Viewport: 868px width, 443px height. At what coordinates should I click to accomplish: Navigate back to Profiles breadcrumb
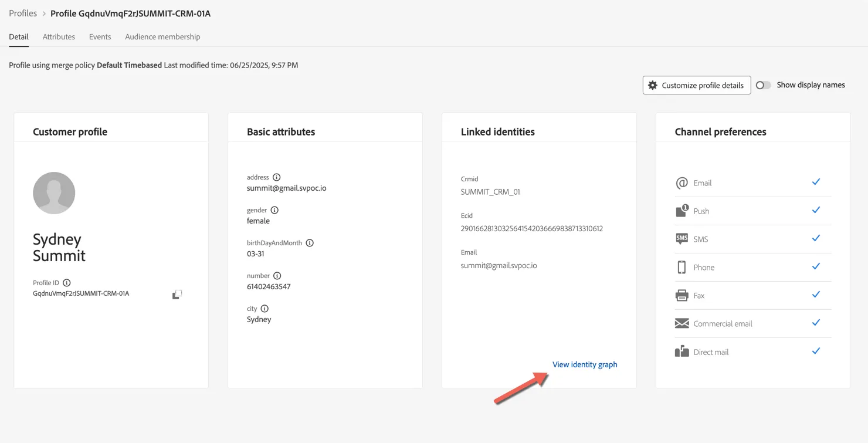pyautogui.click(x=23, y=13)
